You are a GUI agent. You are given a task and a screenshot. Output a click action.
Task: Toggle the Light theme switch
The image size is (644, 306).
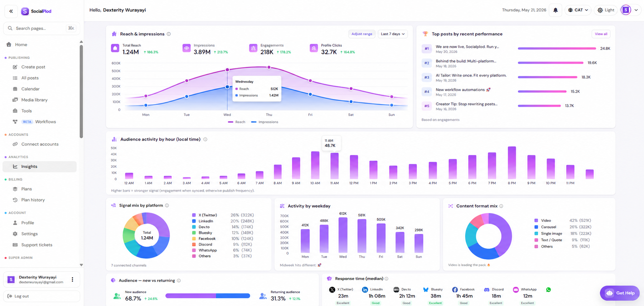pos(606,10)
